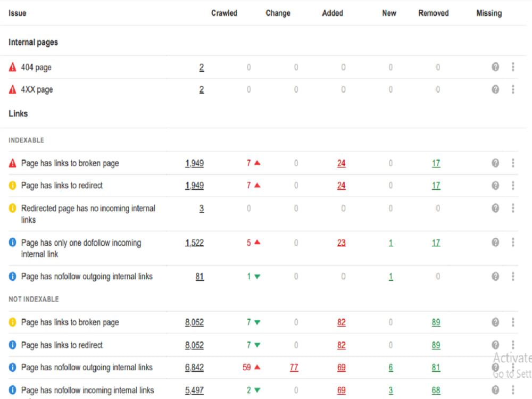Open the 77 added nofollow outgoing links

coord(294,368)
